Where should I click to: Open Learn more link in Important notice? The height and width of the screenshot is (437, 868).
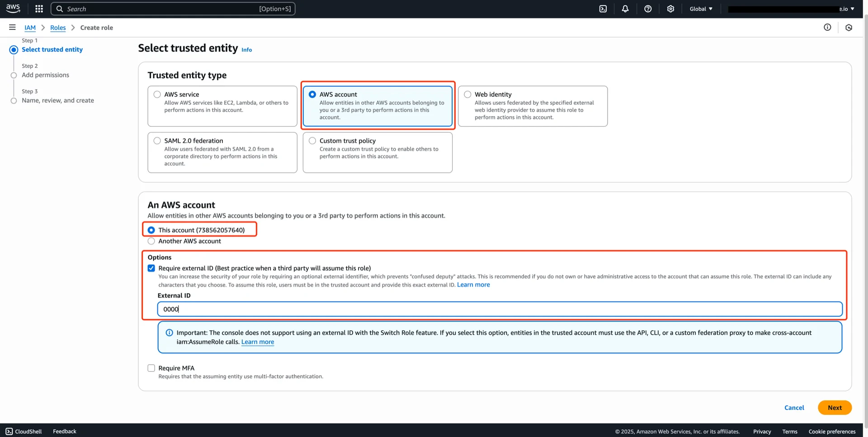pyautogui.click(x=258, y=342)
